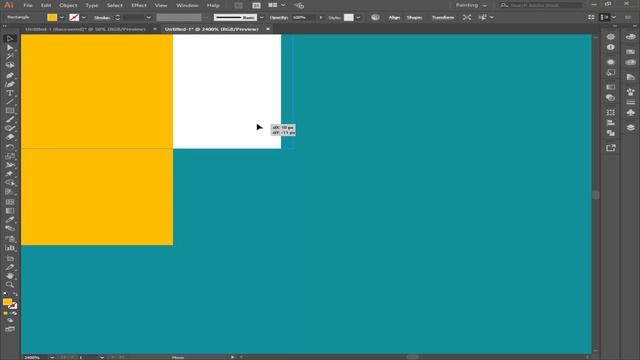
Task: Select the Lasso tool
Action: point(10,65)
